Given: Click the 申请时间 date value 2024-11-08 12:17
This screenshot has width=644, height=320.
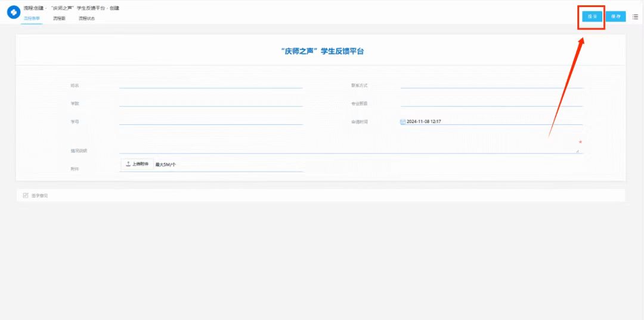Looking at the screenshot, I should (x=424, y=121).
